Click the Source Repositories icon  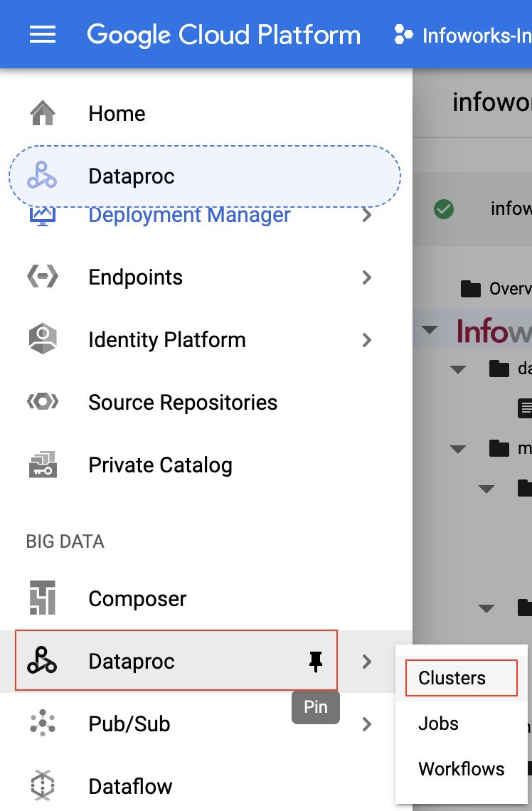(43, 401)
